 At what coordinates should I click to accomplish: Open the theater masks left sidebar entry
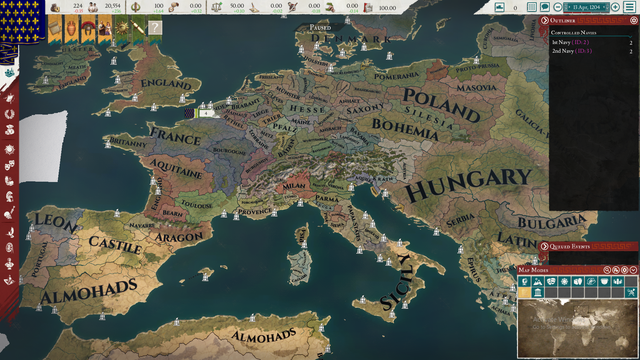[x=9, y=165]
